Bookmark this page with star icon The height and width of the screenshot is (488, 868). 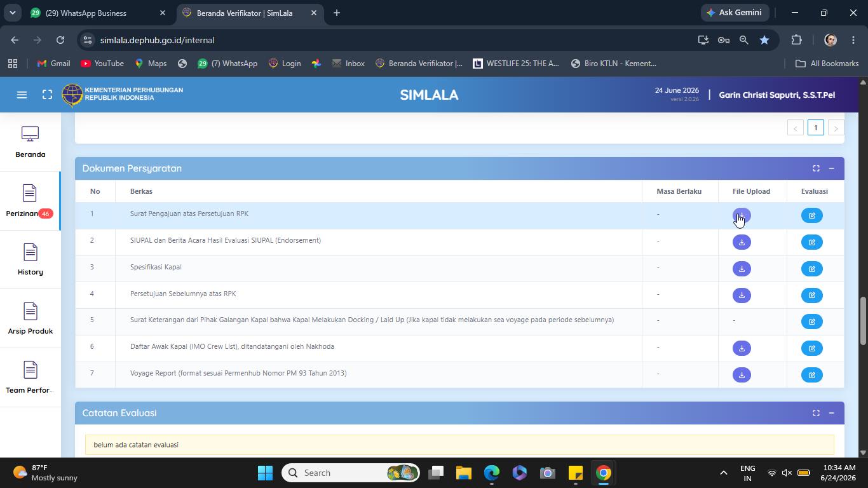(x=764, y=40)
